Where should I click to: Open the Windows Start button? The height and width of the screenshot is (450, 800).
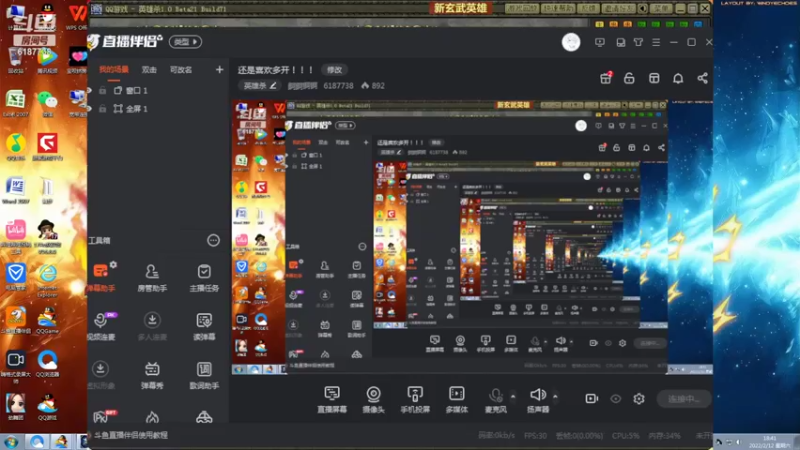coord(11,442)
